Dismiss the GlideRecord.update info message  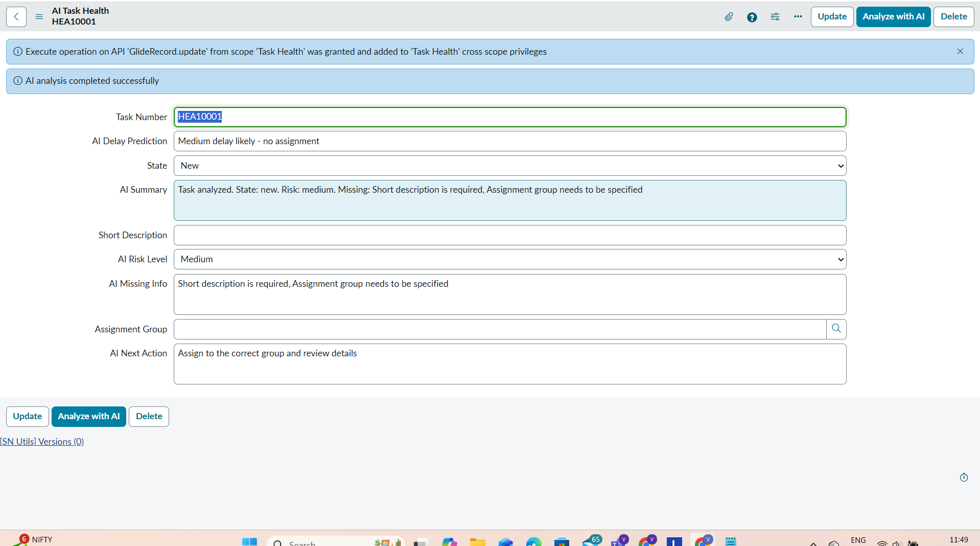click(960, 52)
